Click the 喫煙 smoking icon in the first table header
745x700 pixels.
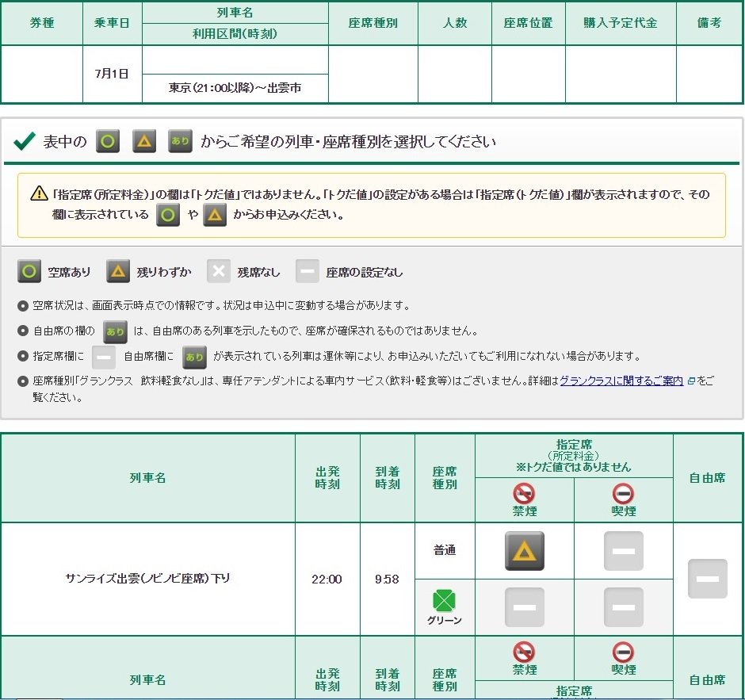click(623, 494)
